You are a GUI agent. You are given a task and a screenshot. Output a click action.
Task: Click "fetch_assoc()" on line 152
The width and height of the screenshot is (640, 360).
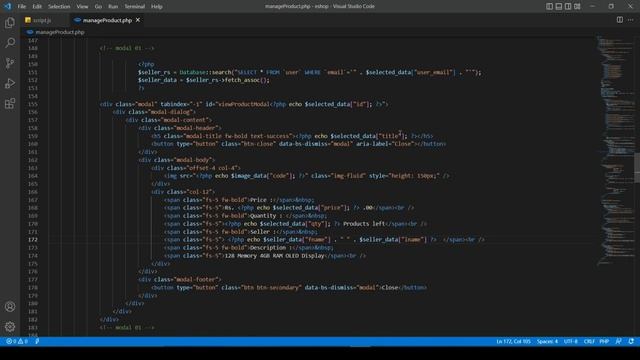[x=245, y=80]
